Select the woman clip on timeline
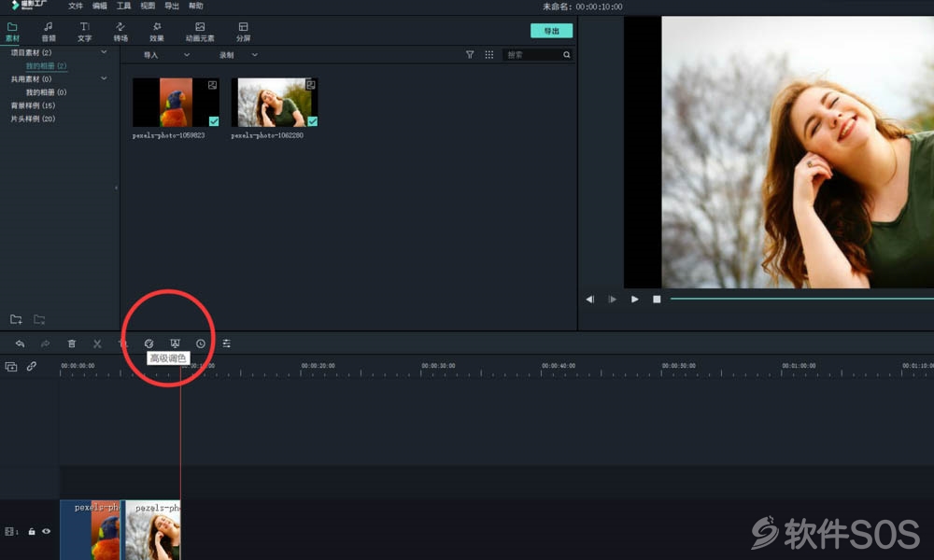This screenshot has height=560, width=934. pyautogui.click(x=152, y=529)
